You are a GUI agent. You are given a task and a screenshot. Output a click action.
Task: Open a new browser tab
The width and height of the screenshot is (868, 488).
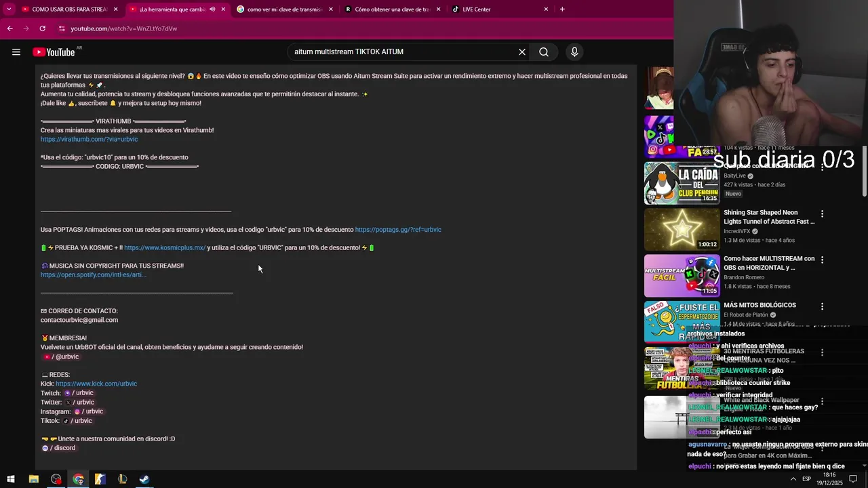(x=562, y=9)
